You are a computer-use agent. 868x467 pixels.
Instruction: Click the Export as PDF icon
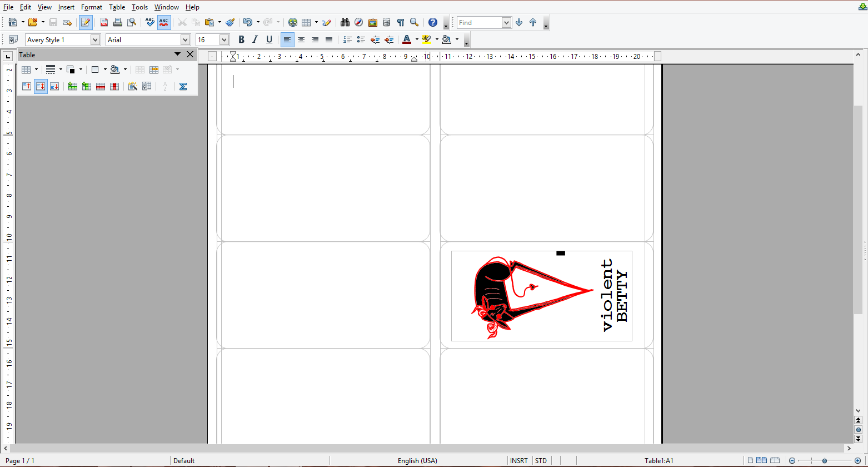(x=104, y=22)
